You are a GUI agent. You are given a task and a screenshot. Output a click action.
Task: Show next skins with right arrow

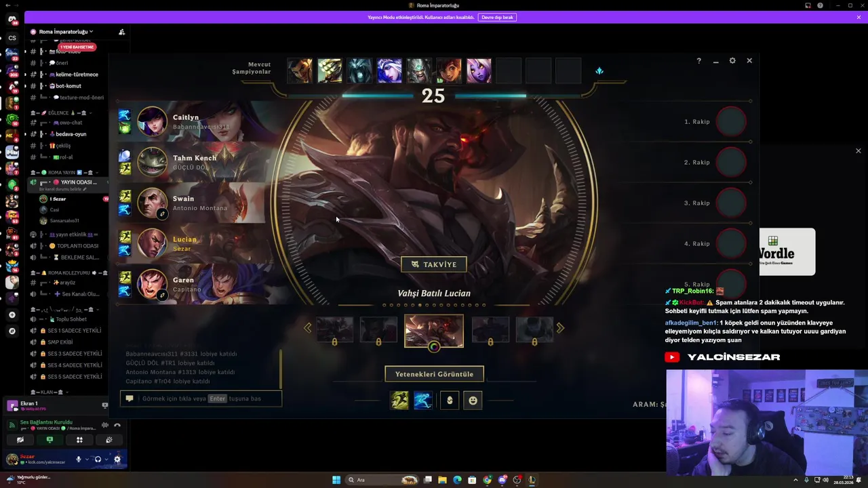coord(560,328)
